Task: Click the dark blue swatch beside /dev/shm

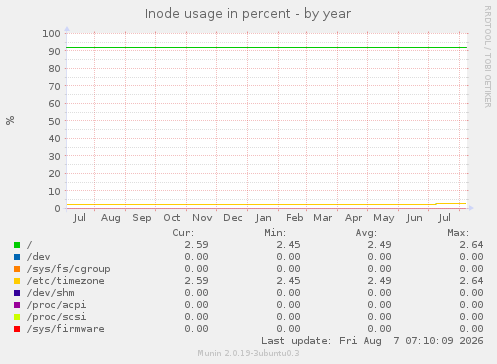Action: tap(17, 293)
